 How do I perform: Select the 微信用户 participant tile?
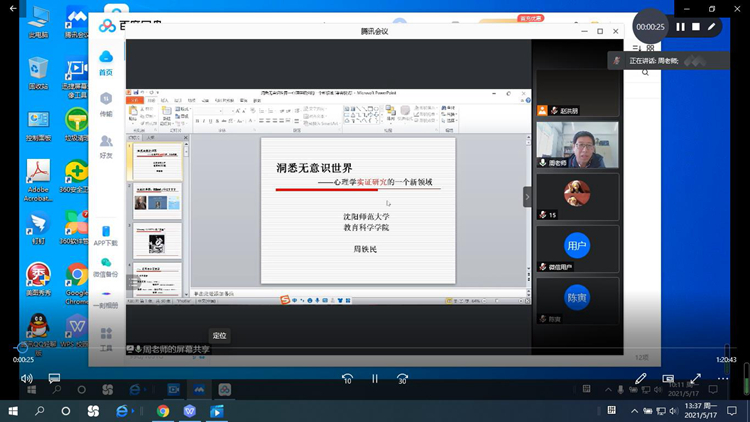577,249
